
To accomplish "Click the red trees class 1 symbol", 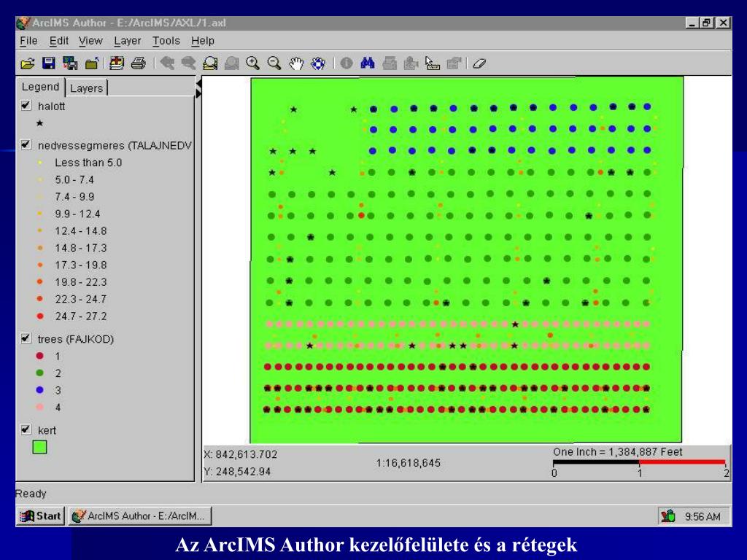I will pyautogui.click(x=39, y=356).
